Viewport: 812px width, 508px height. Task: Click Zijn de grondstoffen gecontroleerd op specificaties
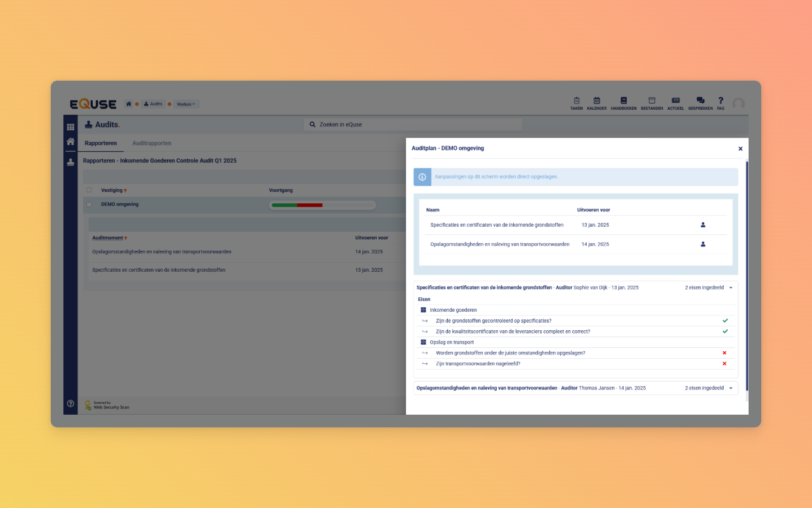[x=494, y=321]
